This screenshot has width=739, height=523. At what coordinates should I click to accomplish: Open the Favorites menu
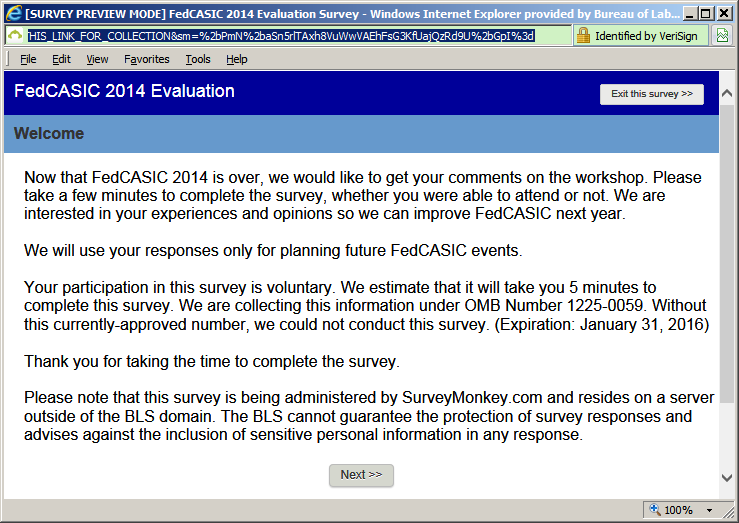(x=147, y=59)
